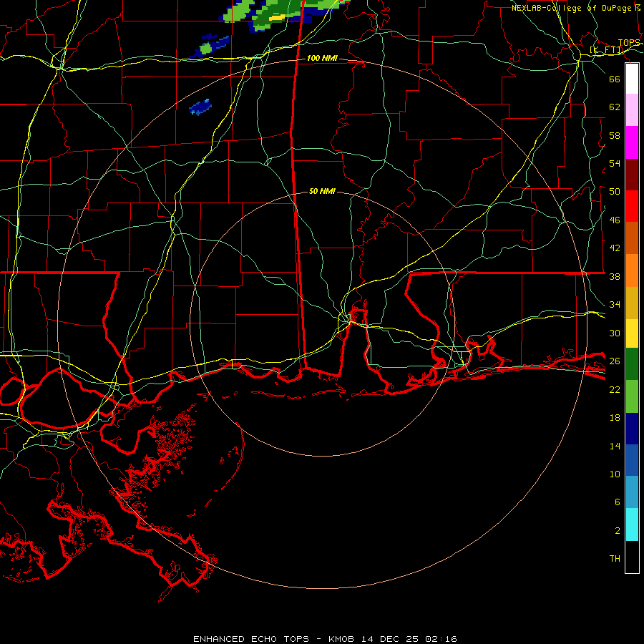Click the legend value "6"
644x644 pixels.
point(618,502)
